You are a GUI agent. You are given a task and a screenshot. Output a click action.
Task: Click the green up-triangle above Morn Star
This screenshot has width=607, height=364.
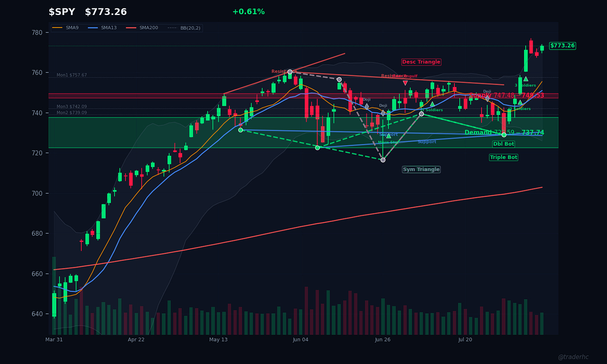[389, 136]
